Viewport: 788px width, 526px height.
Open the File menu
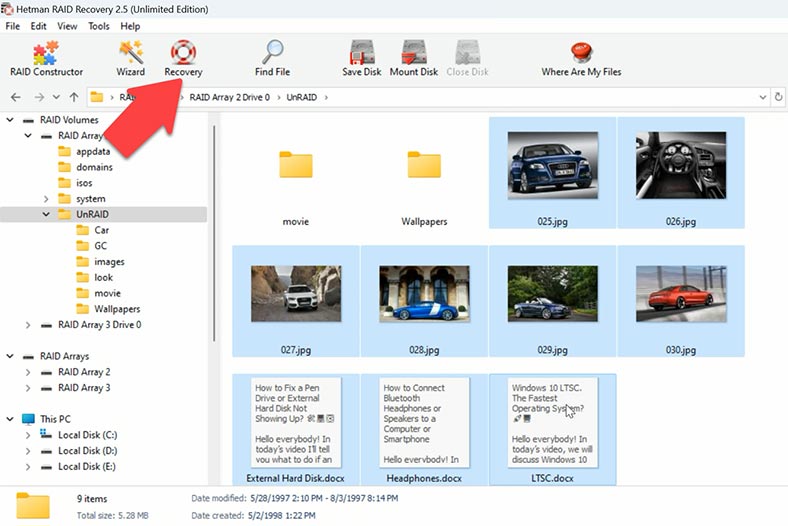[x=13, y=26]
